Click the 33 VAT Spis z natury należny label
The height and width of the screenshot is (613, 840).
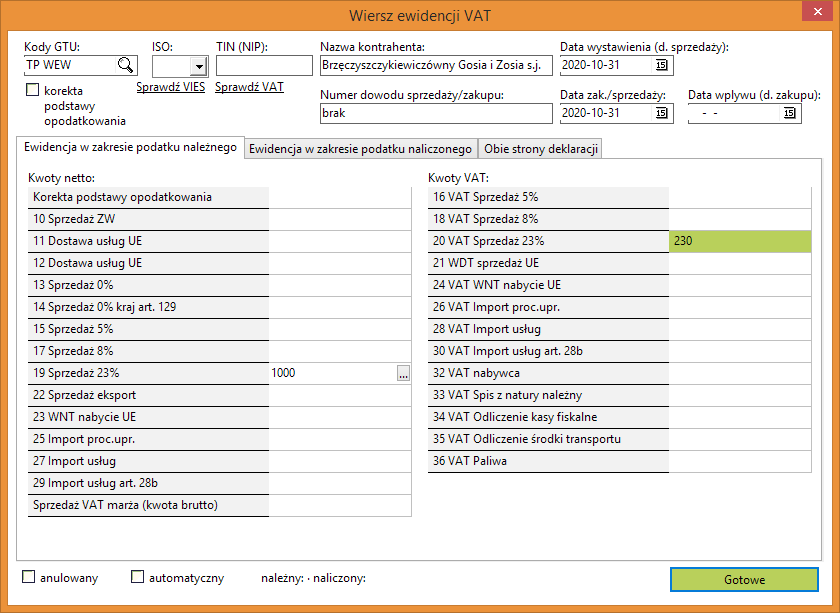tap(549, 395)
